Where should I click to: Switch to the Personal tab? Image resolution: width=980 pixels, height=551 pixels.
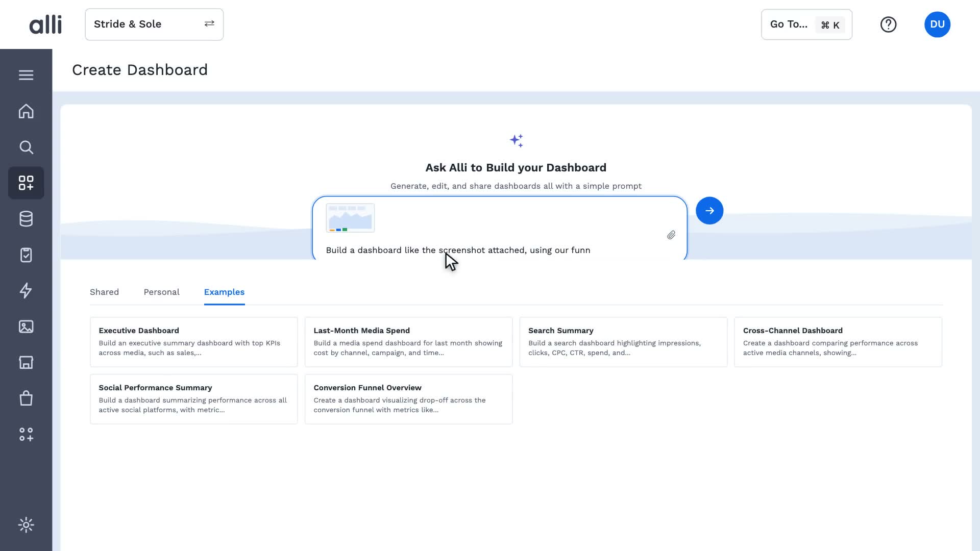[161, 292]
